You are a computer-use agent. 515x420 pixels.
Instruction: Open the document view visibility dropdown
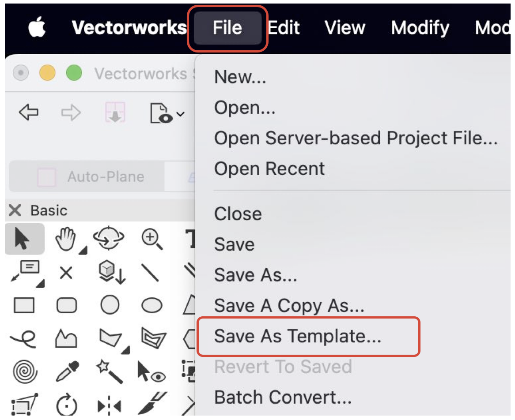[167, 114]
